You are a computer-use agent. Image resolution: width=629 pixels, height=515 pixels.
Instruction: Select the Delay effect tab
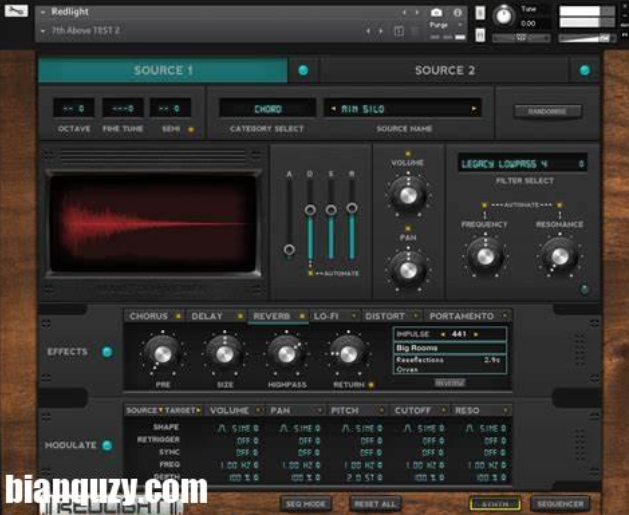pos(208,316)
